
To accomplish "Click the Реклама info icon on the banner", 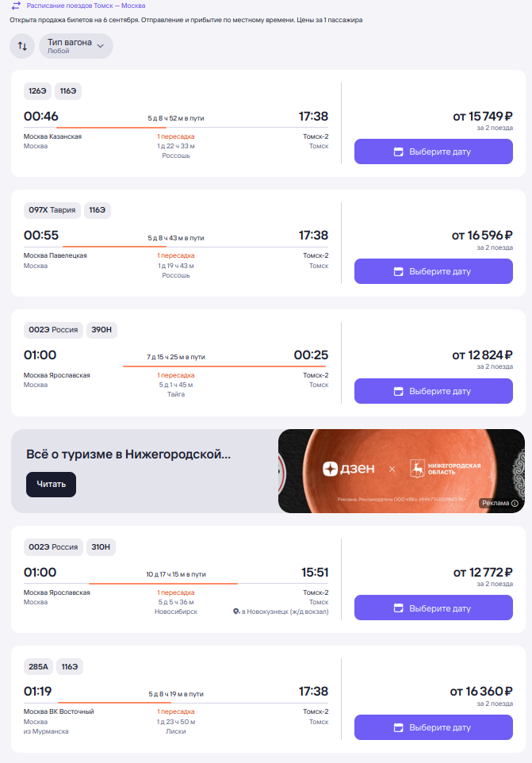I will [x=515, y=503].
